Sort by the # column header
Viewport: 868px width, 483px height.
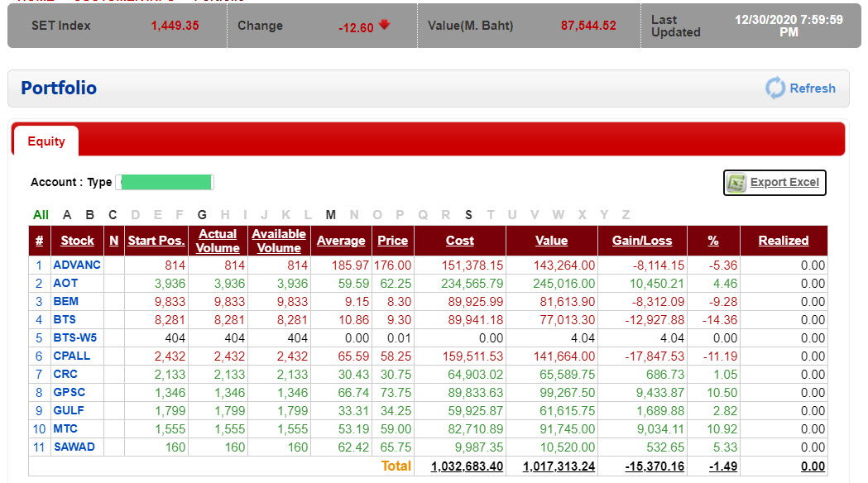[39, 241]
